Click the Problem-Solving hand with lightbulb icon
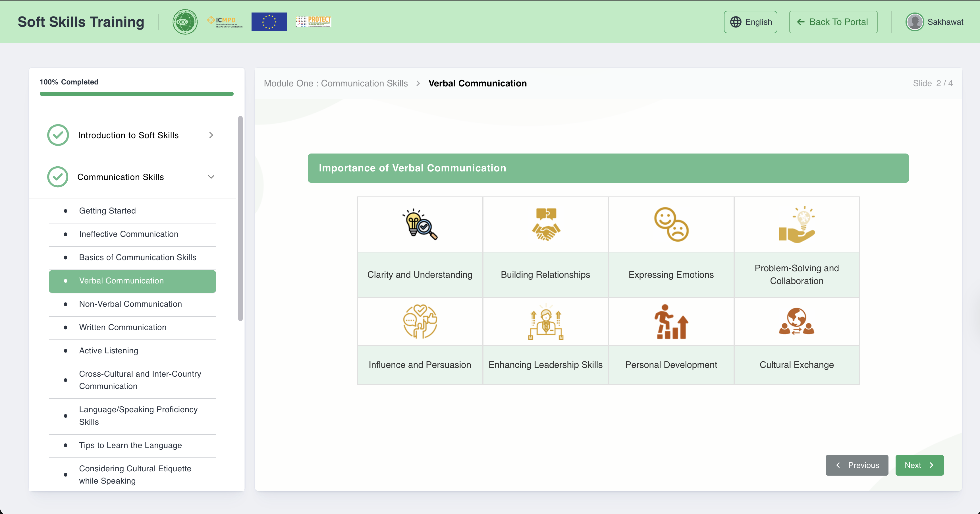 click(797, 225)
